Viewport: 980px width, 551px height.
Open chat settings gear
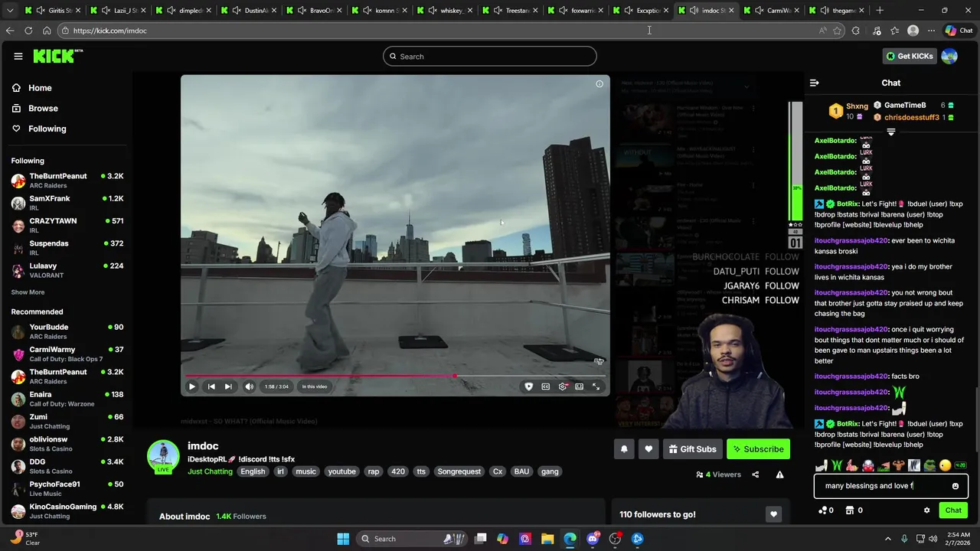point(926,510)
